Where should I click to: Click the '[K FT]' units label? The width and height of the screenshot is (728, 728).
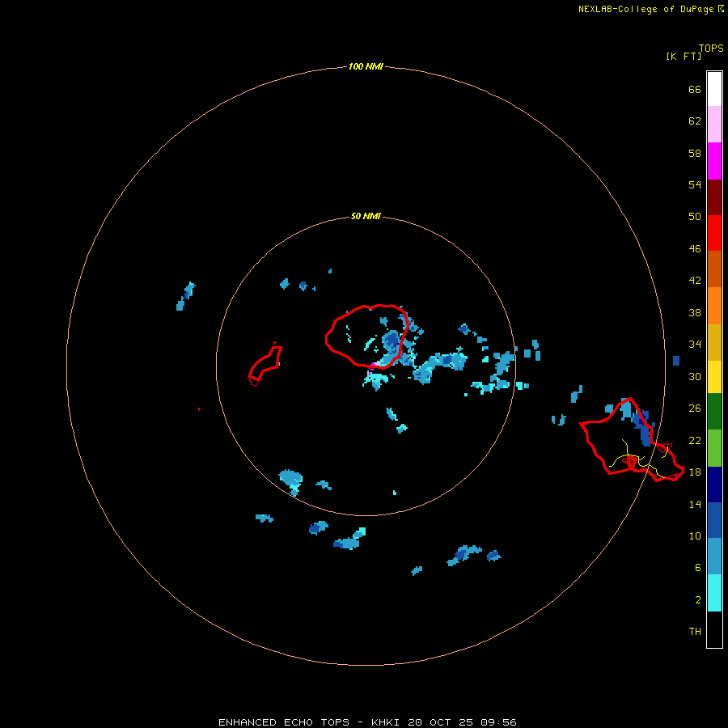[x=684, y=56]
